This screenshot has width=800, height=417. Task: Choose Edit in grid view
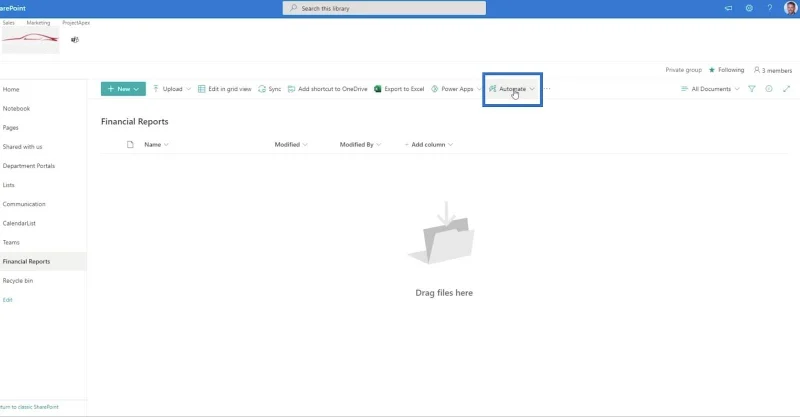224,89
